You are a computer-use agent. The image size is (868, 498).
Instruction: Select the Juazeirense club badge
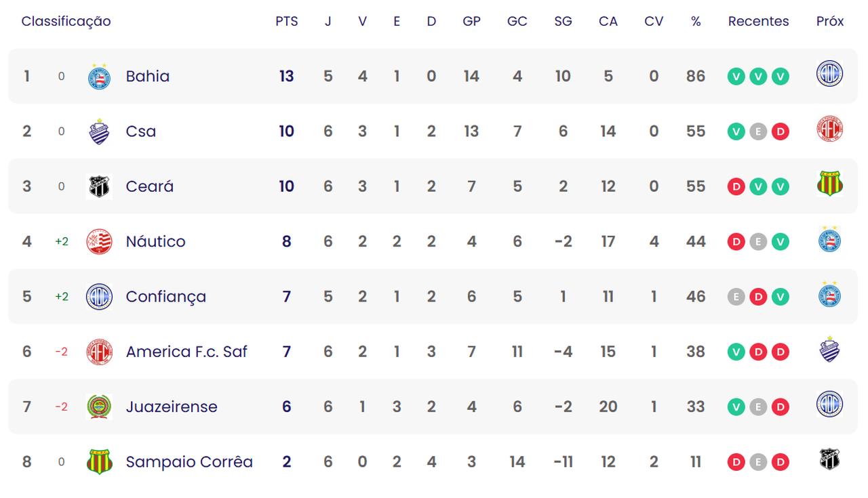pos(100,407)
